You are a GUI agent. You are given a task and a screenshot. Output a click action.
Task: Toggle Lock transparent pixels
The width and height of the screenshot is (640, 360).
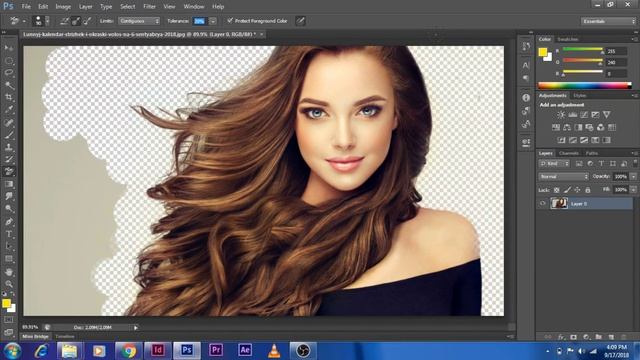click(x=556, y=190)
